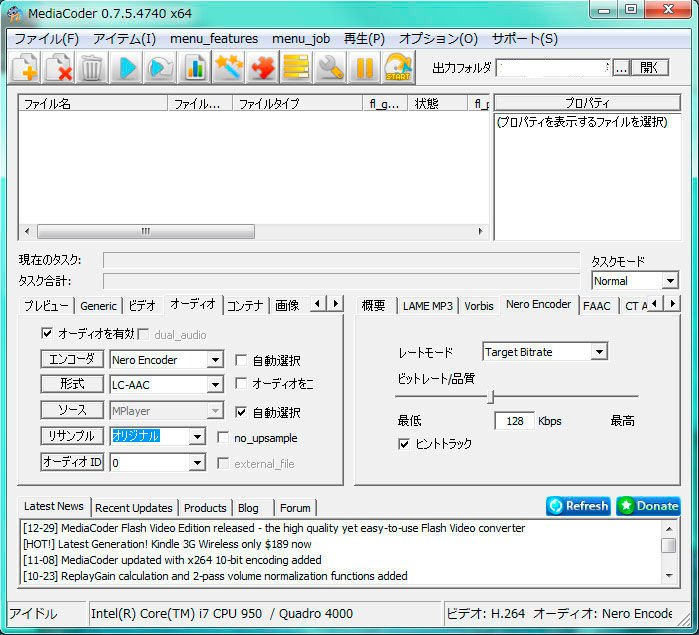Click the news list vertical scrollbar thumb

tap(668, 545)
